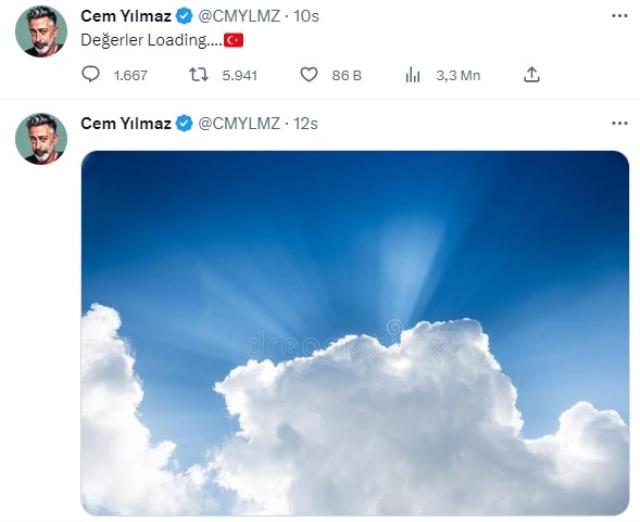Retweet the 'Değerler Loading' post
Image resolution: width=640 pixels, height=522 pixels.
pos(199,74)
